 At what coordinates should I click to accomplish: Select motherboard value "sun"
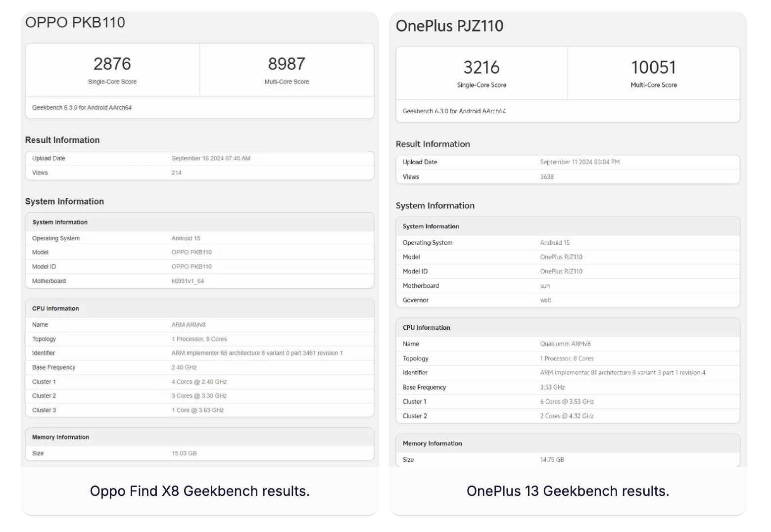point(545,286)
